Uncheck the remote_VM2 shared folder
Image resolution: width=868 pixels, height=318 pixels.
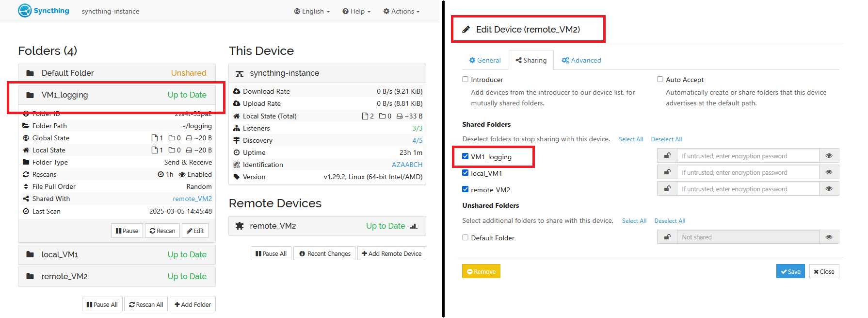coord(466,189)
